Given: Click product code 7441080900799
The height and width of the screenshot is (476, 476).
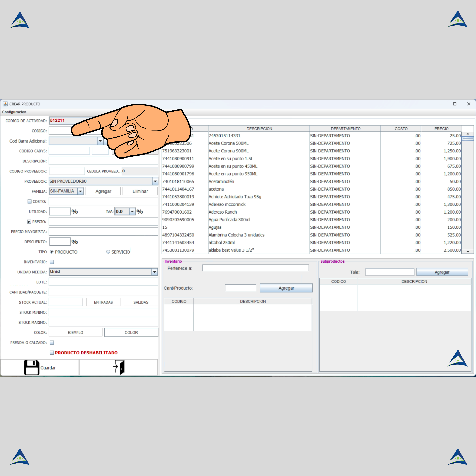Looking at the screenshot, I should [x=178, y=166].
